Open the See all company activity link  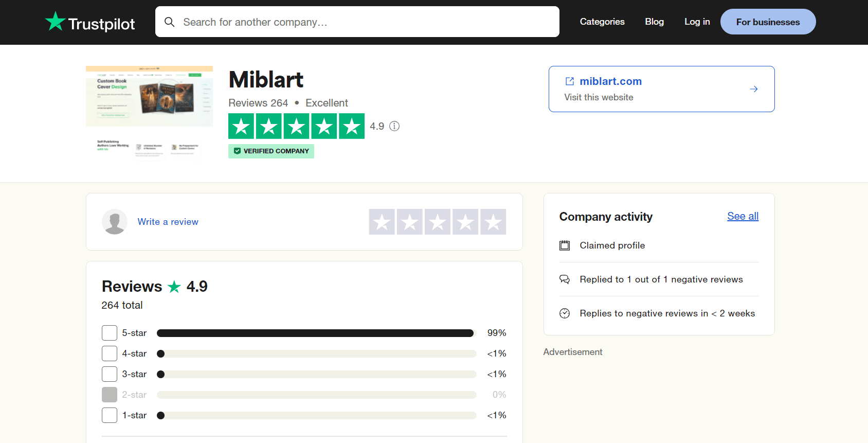[x=743, y=216]
